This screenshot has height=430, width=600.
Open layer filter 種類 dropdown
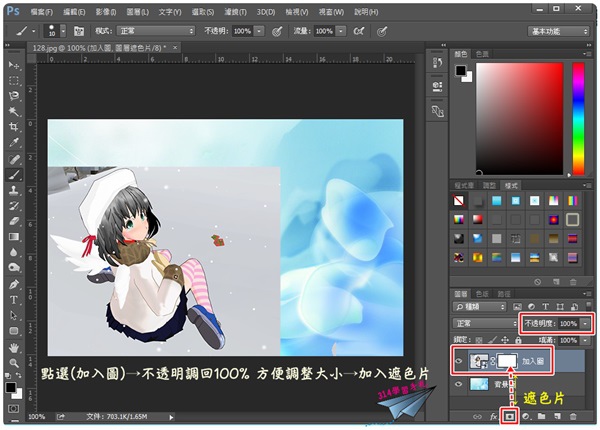(x=479, y=307)
